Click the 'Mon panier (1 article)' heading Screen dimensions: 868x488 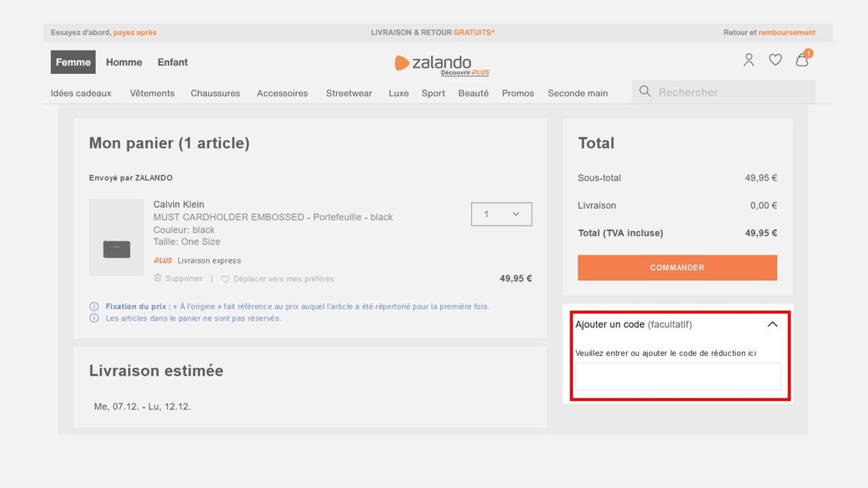[170, 143]
